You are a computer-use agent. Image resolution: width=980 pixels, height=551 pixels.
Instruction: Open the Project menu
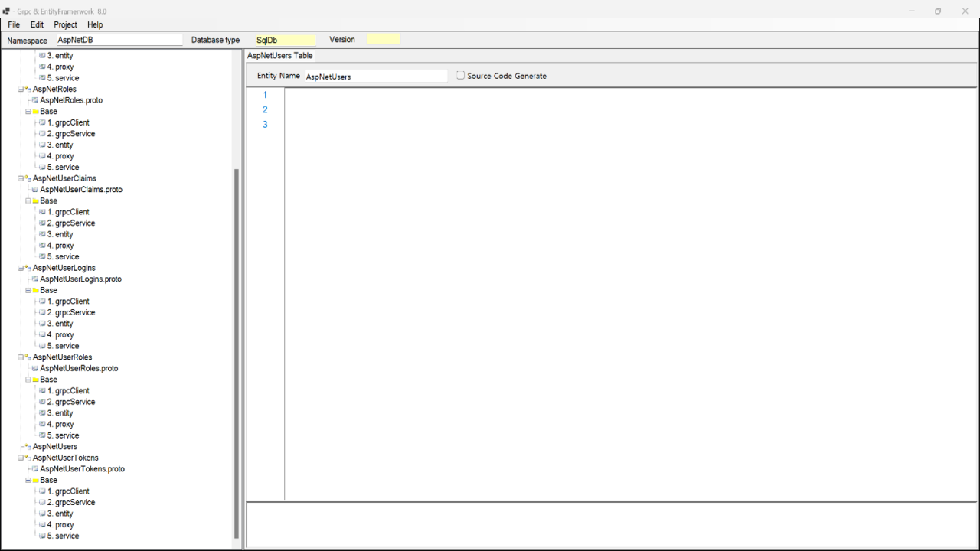coord(65,24)
